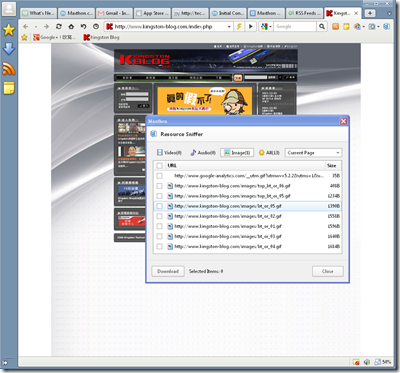Check the highlighted bt_or_05.gif row checkbox
Image resolution: width=400 pixels, height=373 pixels.
159,206
